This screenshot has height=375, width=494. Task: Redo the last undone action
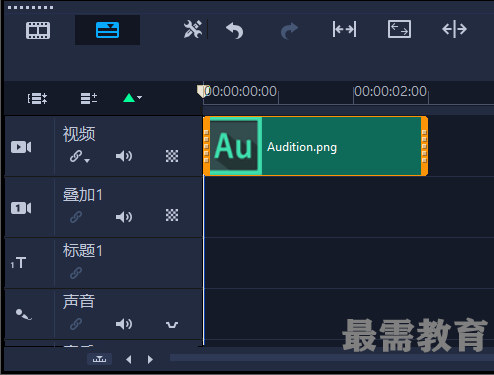tap(289, 30)
